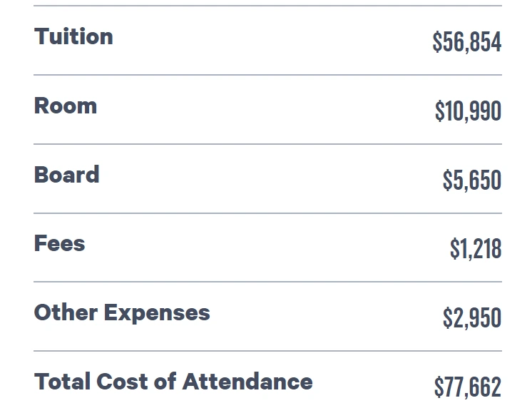Viewport: 532px width, 418px height.
Task: Select the $5,650 board amount
Action: (x=471, y=180)
